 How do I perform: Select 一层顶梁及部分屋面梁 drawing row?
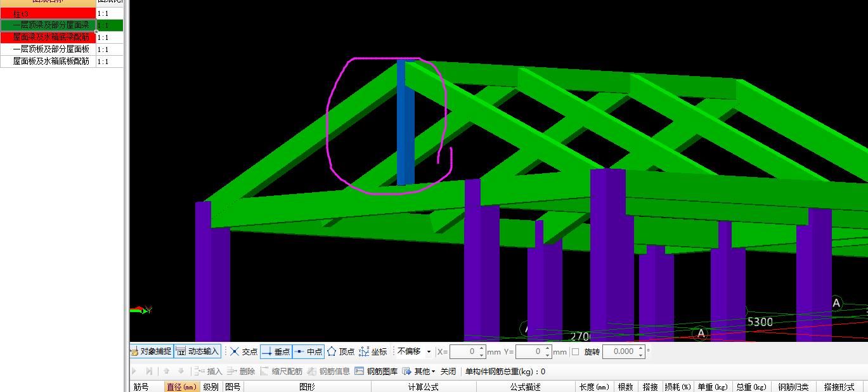tap(48, 25)
